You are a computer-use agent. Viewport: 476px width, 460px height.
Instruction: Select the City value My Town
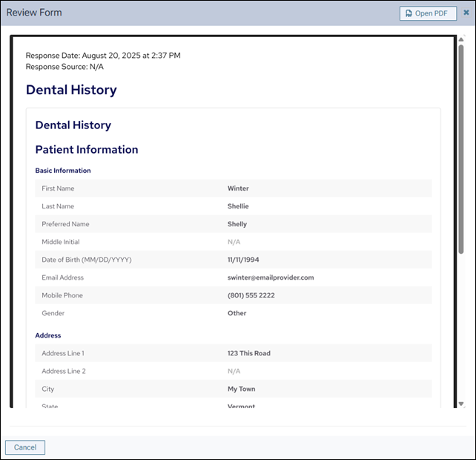[x=242, y=389]
